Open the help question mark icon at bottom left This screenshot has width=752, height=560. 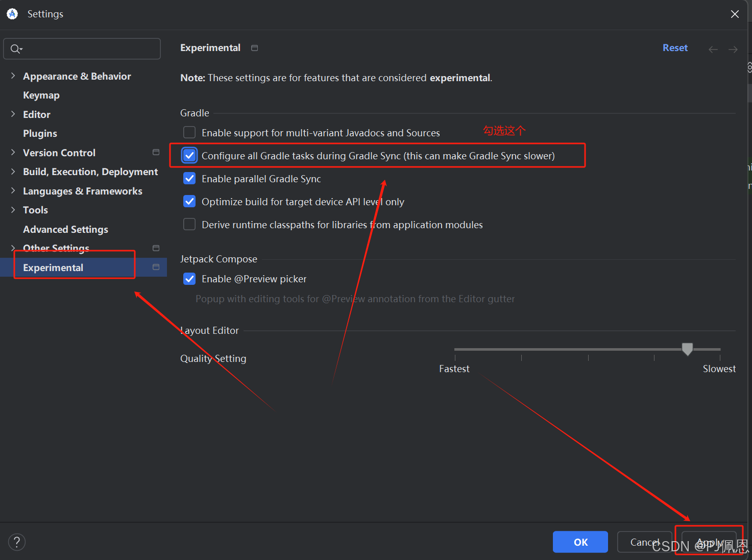tap(17, 542)
